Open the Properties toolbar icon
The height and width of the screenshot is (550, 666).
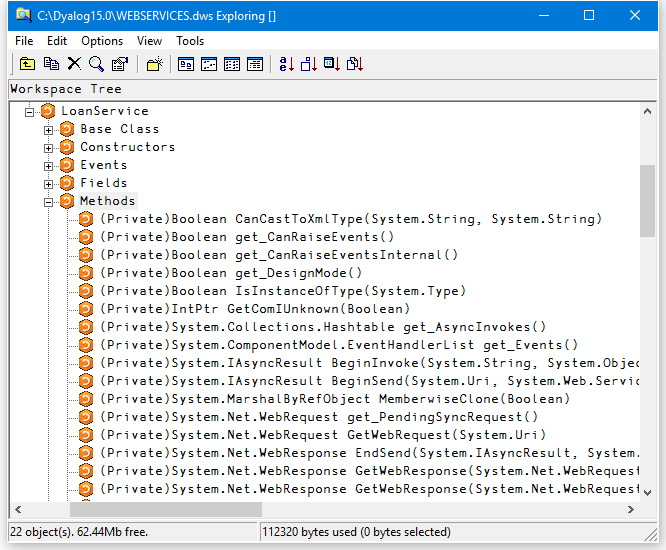[120, 64]
